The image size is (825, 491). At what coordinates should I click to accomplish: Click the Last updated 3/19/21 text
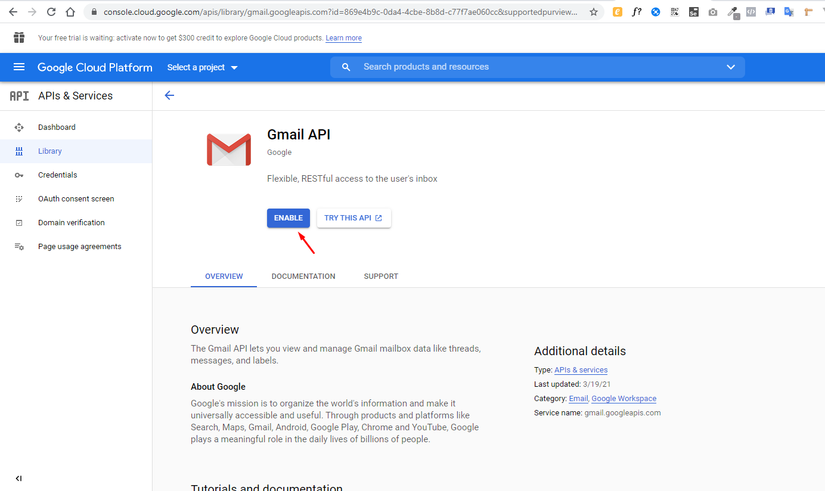point(572,384)
